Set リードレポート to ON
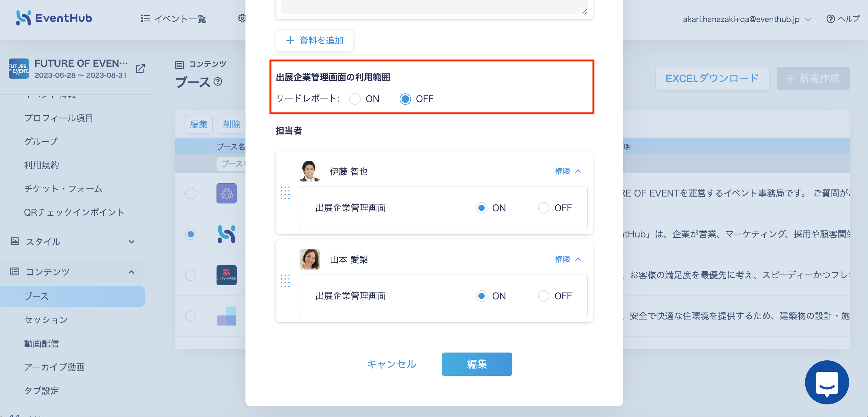This screenshot has width=868, height=417. pos(355,99)
